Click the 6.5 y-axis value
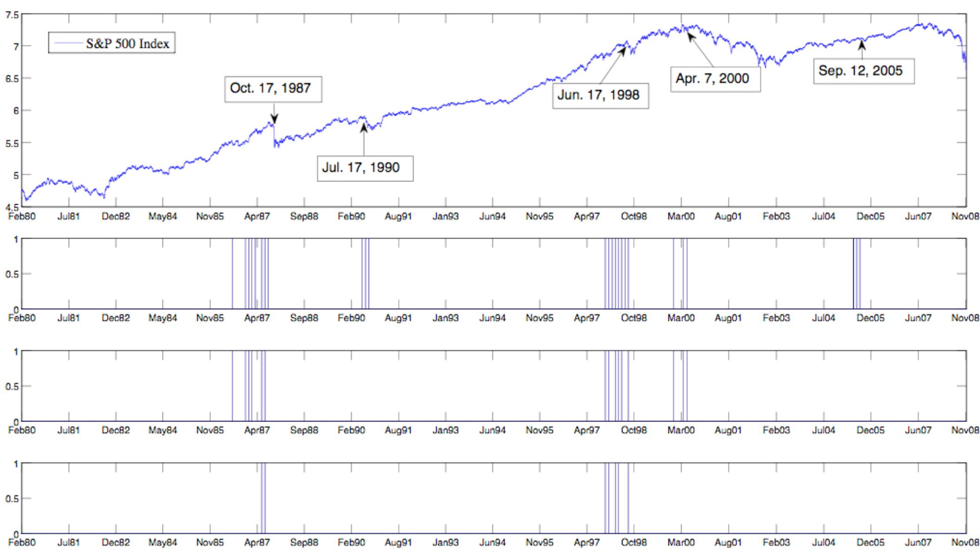The image size is (980, 557). (12, 79)
